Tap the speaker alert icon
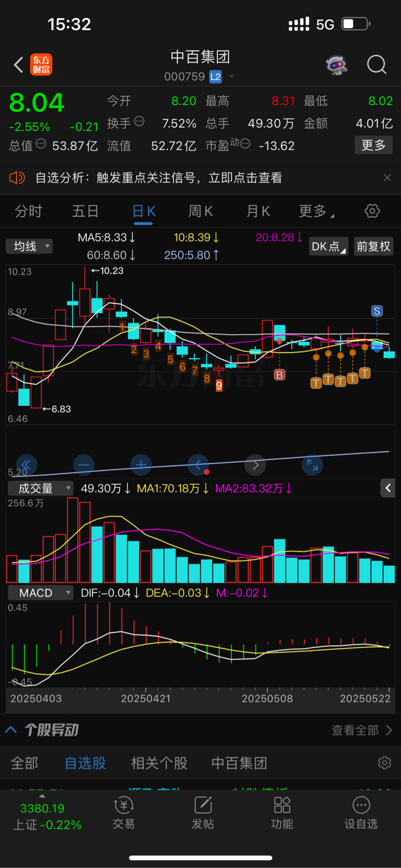 pos(17,178)
